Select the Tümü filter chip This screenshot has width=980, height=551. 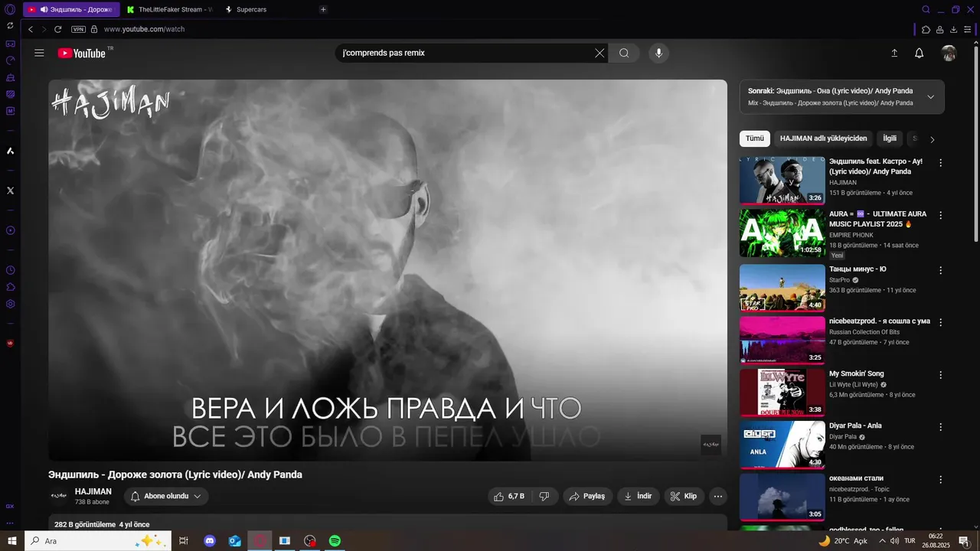coord(755,139)
